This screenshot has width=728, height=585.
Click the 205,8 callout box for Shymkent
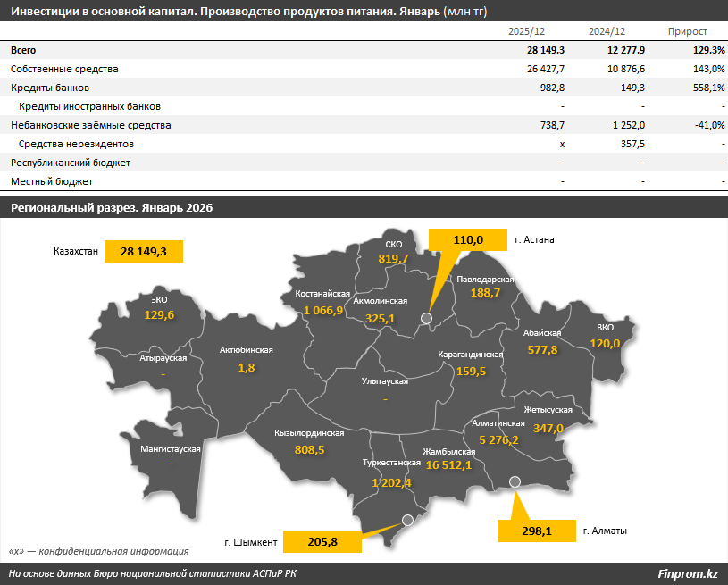(x=323, y=541)
